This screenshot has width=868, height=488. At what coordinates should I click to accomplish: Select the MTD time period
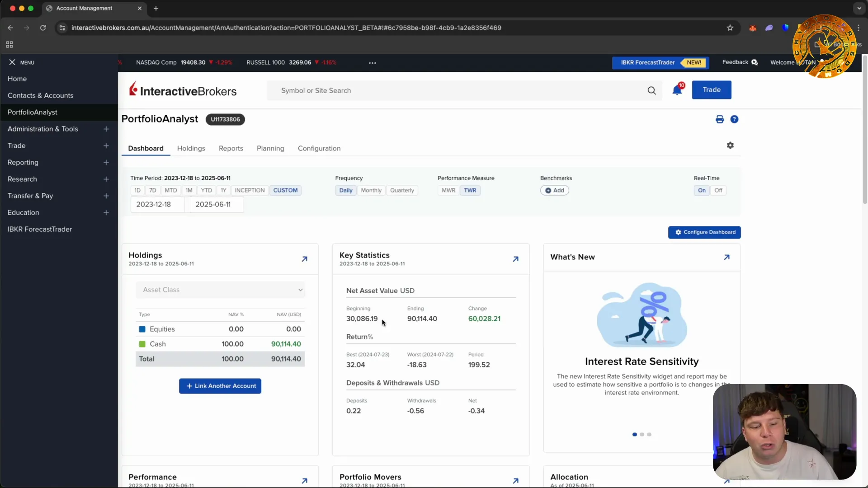click(x=171, y=190)
